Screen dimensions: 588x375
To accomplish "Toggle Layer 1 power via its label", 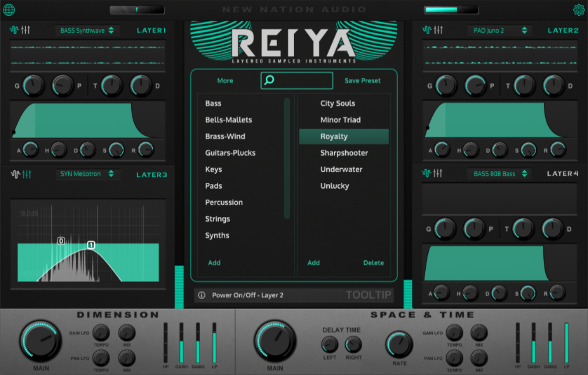I will (x=151, y=31).
